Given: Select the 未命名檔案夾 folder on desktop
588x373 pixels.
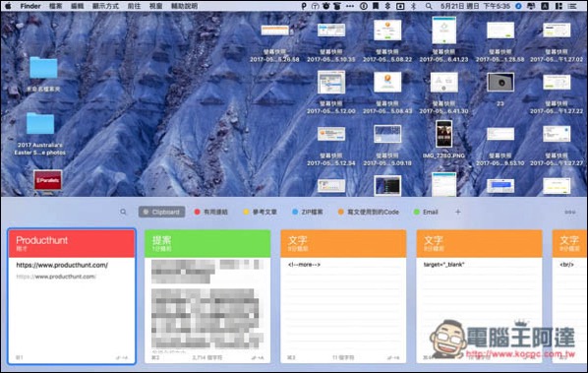Looking at the screenshot, I should tap(43, 74).
